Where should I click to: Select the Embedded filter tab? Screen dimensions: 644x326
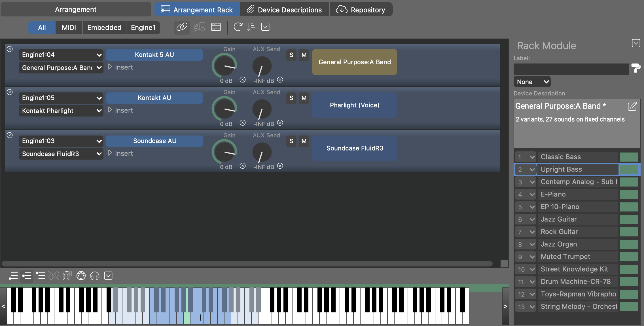pyautogui.click(x=104, y=27)
